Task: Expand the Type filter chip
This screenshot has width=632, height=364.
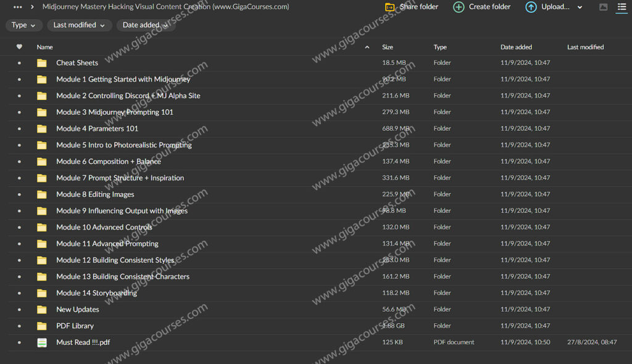Action: [24, 25]
